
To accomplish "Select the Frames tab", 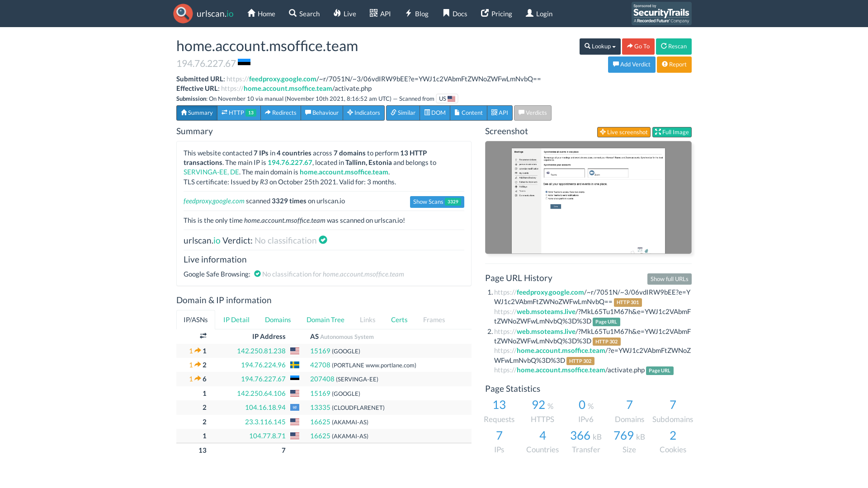I will pos(434,320).
